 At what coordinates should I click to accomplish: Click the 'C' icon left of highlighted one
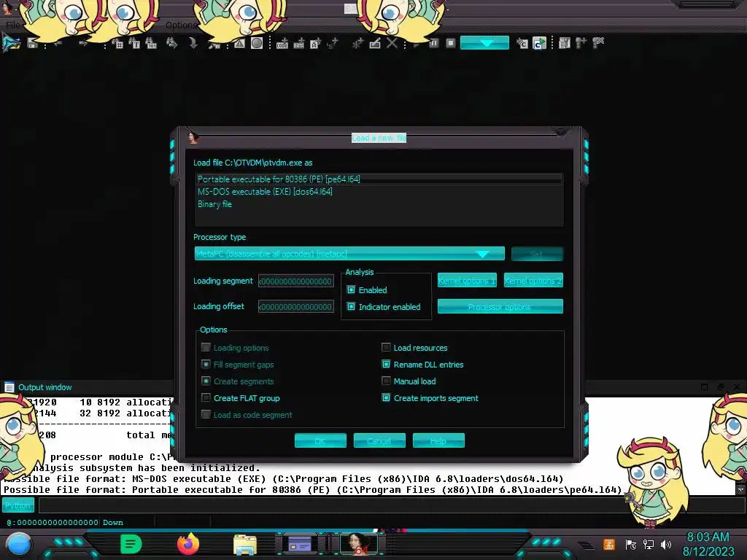[522, 43]
